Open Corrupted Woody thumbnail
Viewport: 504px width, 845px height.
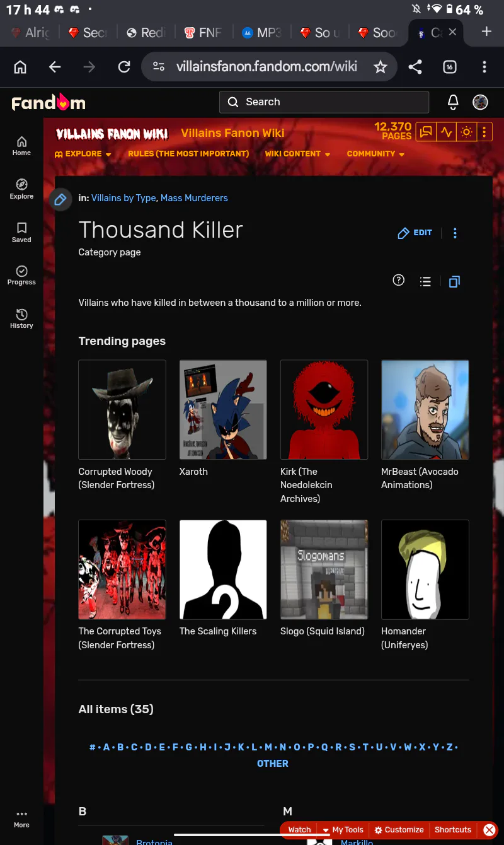click(x=122, y=409)
